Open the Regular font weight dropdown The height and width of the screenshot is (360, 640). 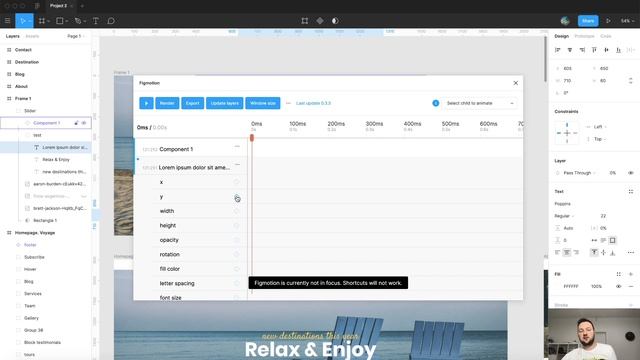tap(564, 216)
